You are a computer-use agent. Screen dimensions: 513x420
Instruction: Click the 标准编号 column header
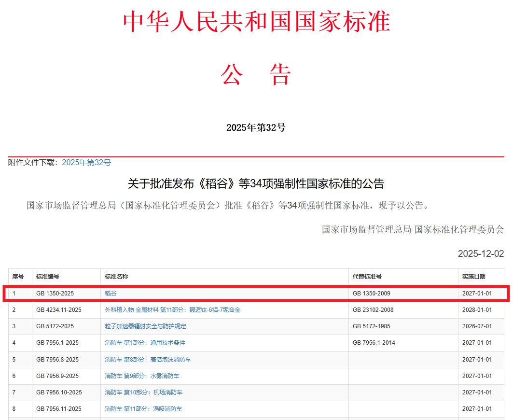(x=48, y=277)
